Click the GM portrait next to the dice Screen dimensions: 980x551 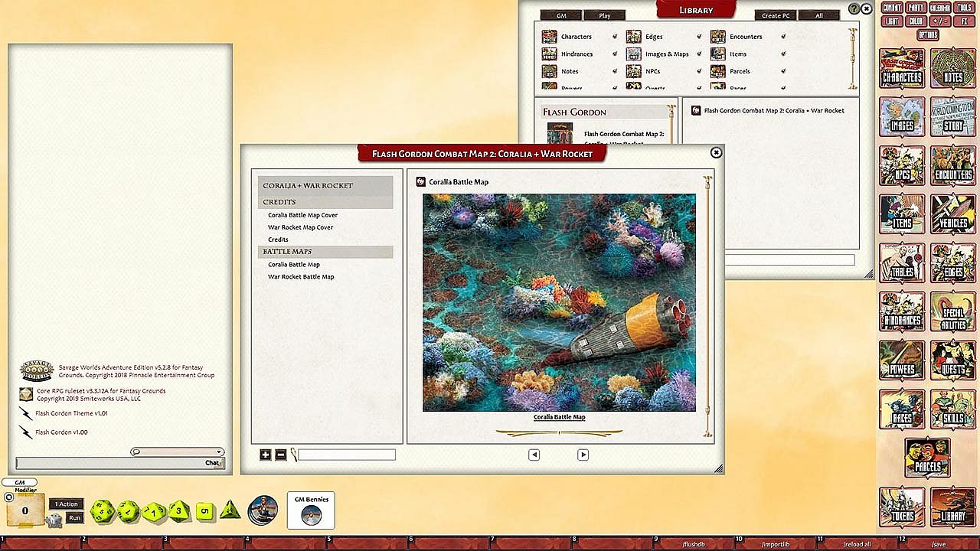(x=263, y=510)
